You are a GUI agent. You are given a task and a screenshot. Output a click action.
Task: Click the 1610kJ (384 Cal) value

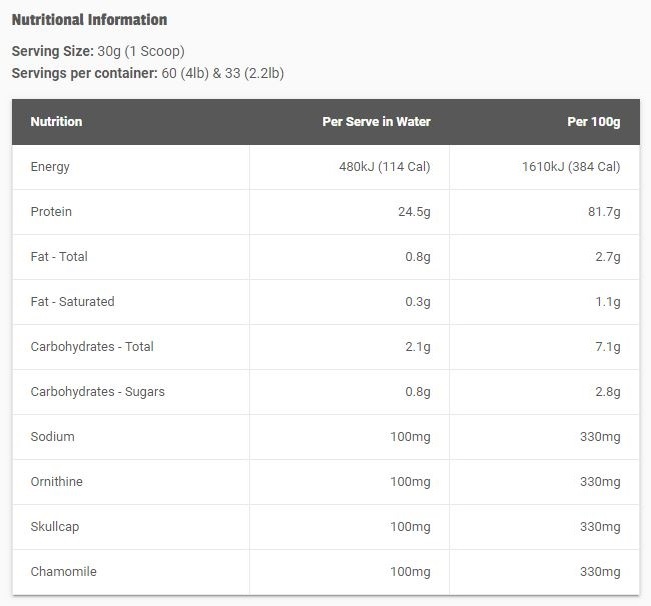(571, 167)
